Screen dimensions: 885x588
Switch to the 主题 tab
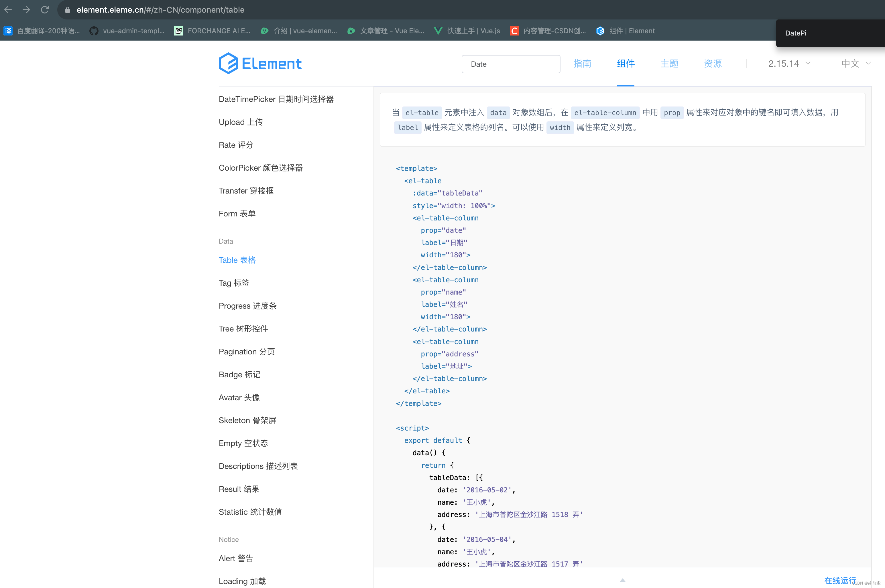(x=669, y=63)
